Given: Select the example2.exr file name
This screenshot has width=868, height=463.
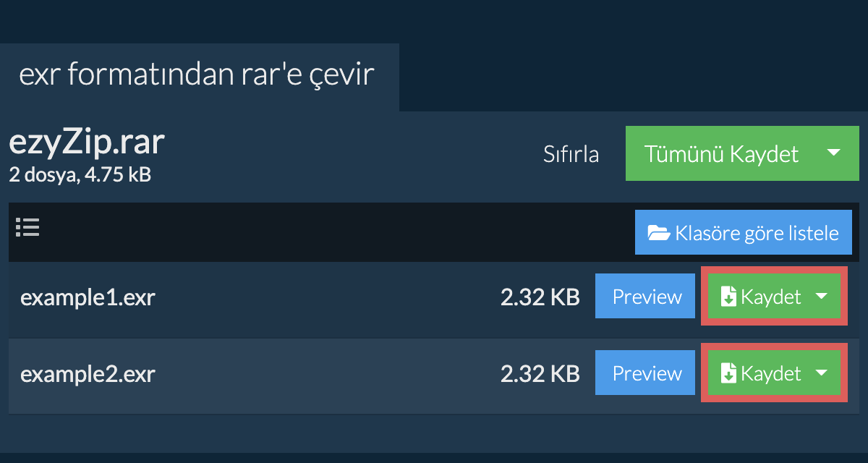Looking at the screenshot, I should [88, 374].
